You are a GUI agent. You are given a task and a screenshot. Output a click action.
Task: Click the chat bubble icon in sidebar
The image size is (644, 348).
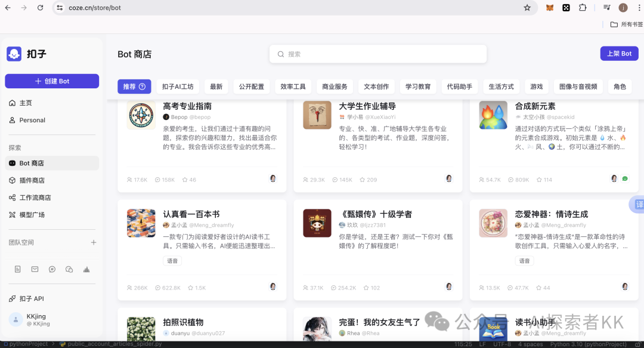click(x=52, y=269)
